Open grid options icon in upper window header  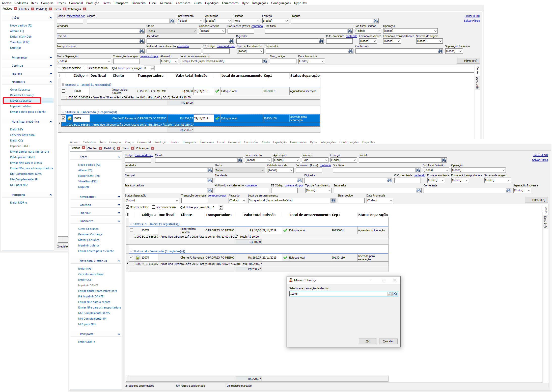[x=60, y=75]
